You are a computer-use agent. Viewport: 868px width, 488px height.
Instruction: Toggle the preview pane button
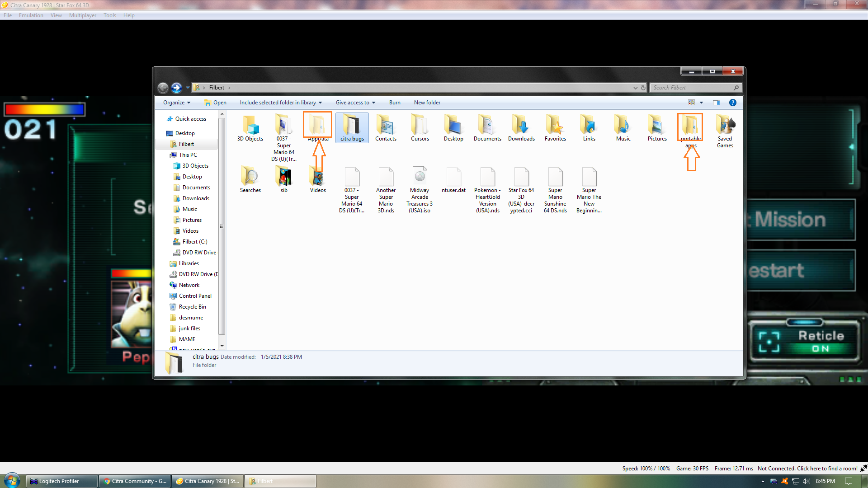(716, 103)
